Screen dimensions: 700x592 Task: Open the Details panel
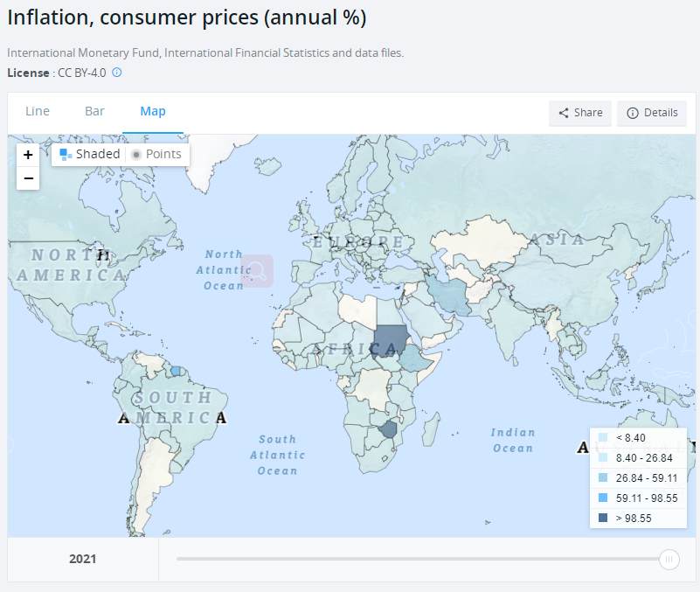pyautogui.click(x=652, y=113)
